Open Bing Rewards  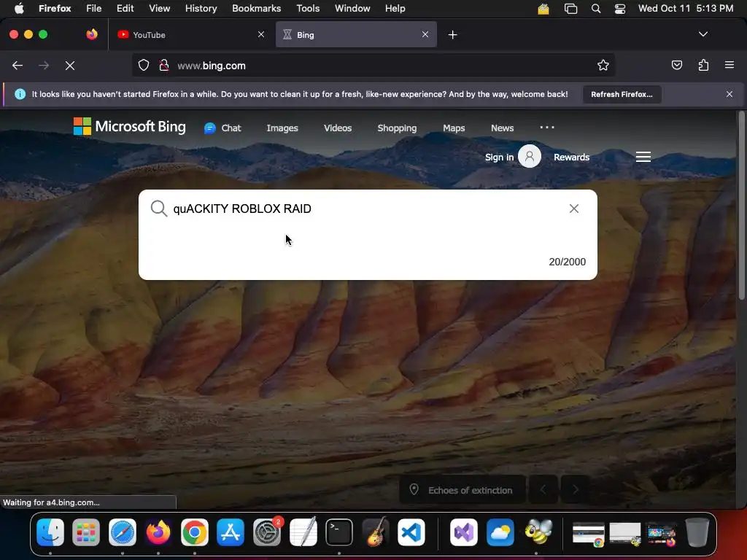(572, 157)
